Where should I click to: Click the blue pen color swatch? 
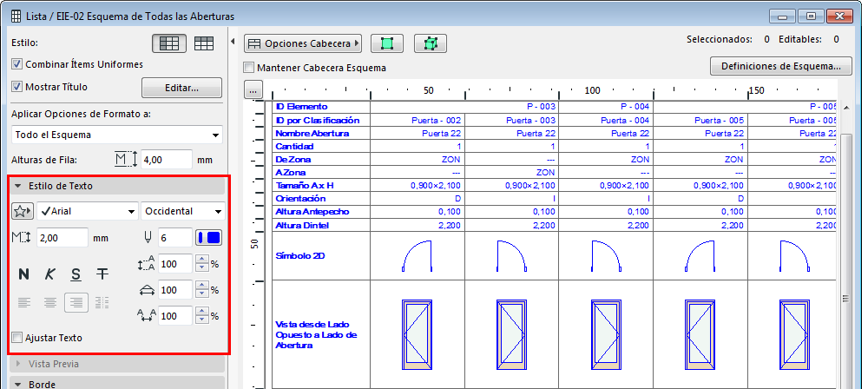tap(209, 237)
